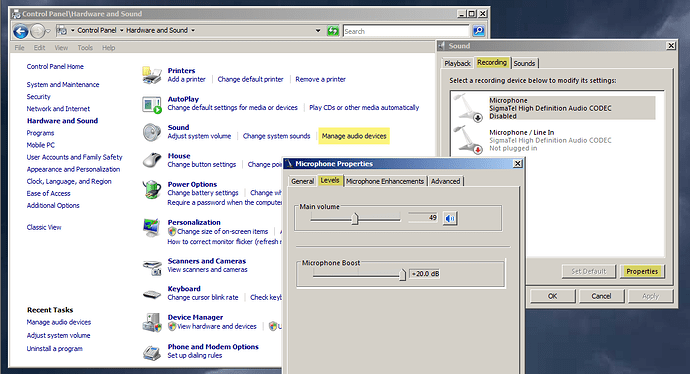Click the Change system sounds link
690x374 pixels.
point(276,136)
